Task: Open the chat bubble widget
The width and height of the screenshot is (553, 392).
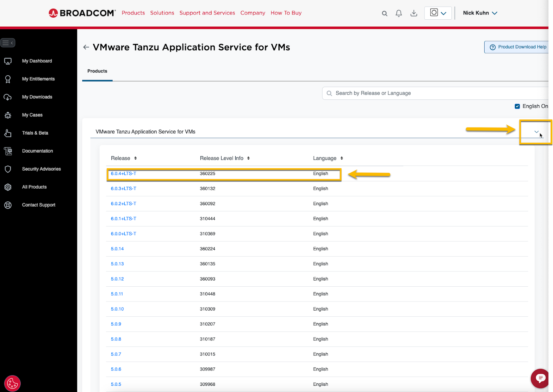Action: point(540,378)
